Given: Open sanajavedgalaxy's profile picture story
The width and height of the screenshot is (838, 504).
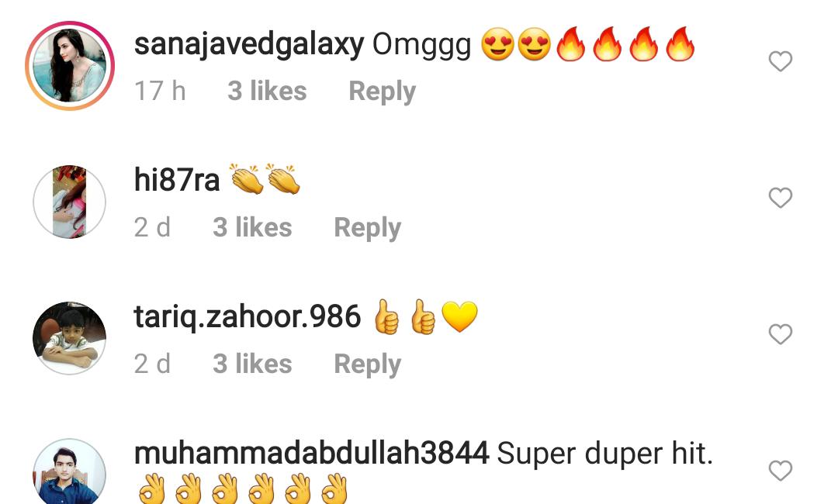Looking at the screenshot, I should point(70,66).
